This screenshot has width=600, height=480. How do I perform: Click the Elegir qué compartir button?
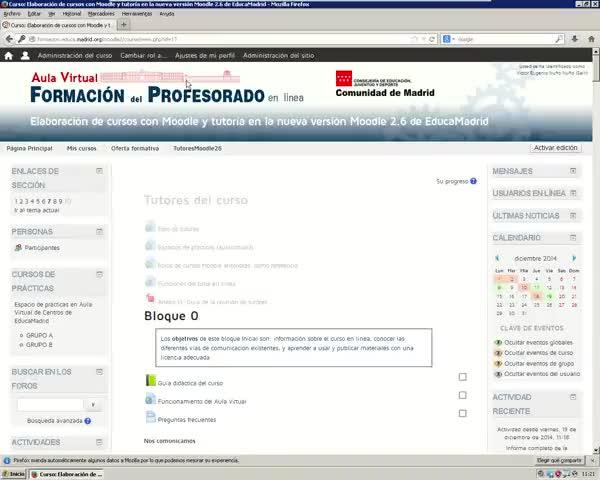pyautogui.click(x=559, y=460)
